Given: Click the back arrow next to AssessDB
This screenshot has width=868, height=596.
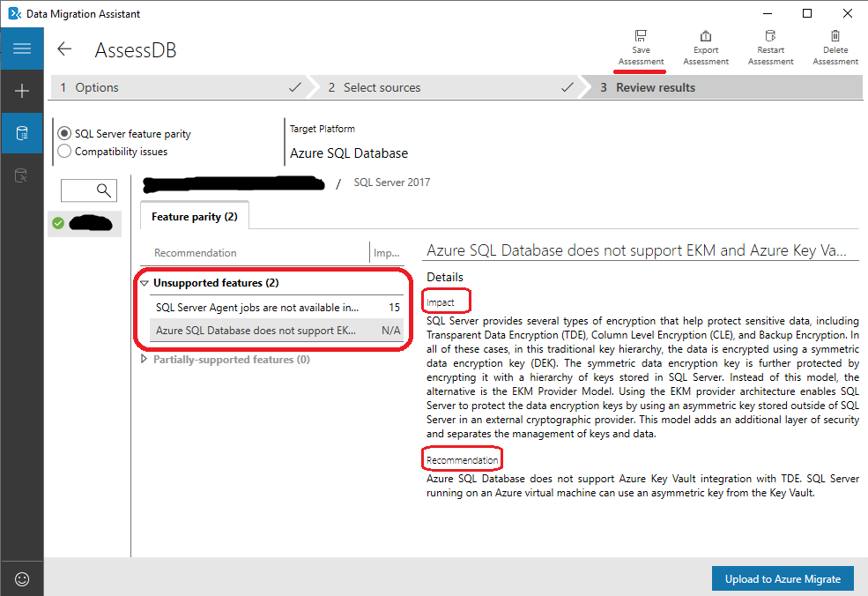Looking at the screenshot, I should pyautogui.click(x=63, y=49).
